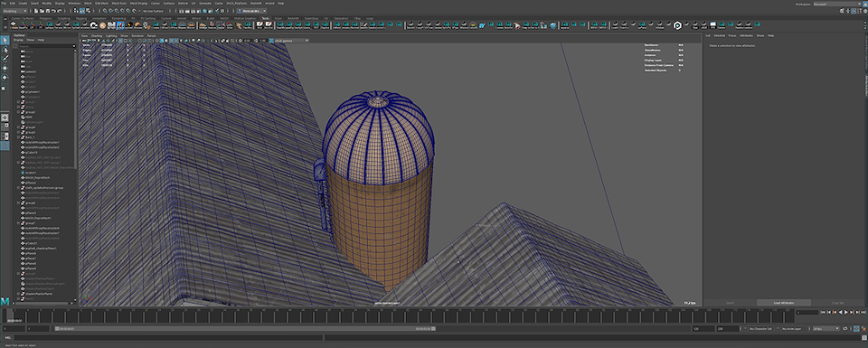Open the No Live Surface field
This screenshot has width=868, height=348.
click(155, 11)
